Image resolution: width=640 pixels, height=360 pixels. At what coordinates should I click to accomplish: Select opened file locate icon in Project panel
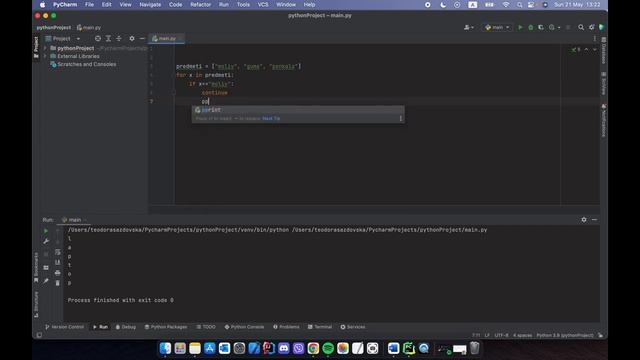pyautogui.click(x=98, y=38)
